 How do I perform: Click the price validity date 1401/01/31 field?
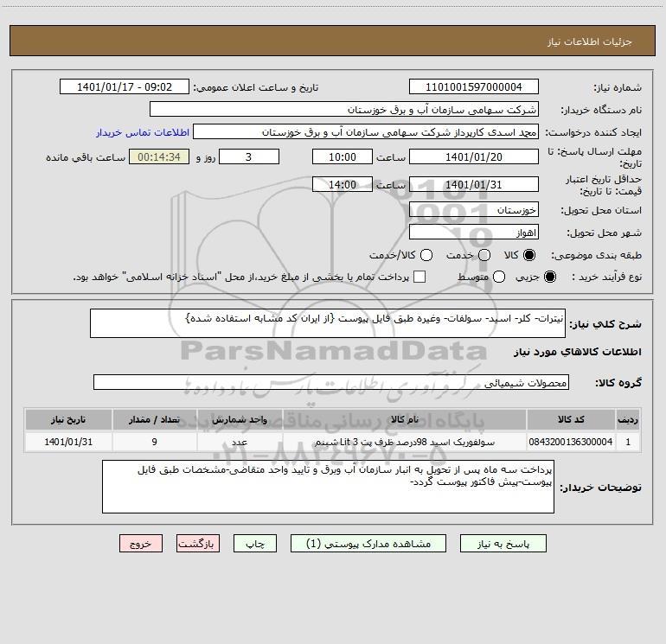[474, 185]
